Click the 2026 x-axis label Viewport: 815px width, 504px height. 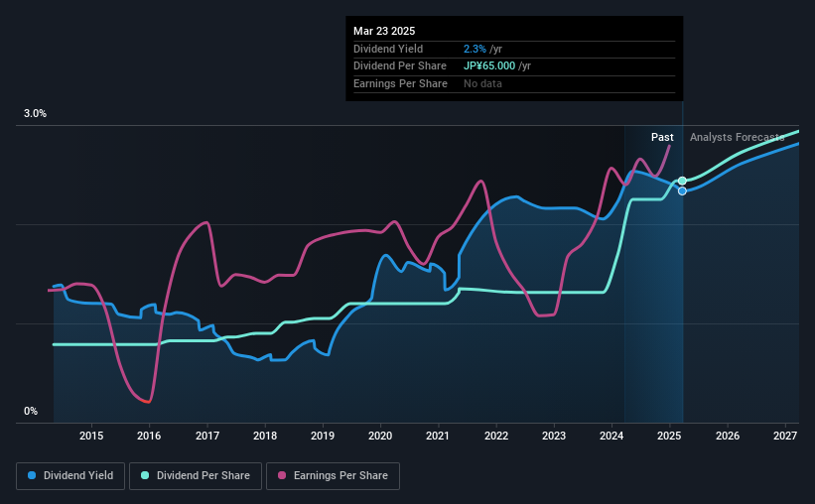728,436
